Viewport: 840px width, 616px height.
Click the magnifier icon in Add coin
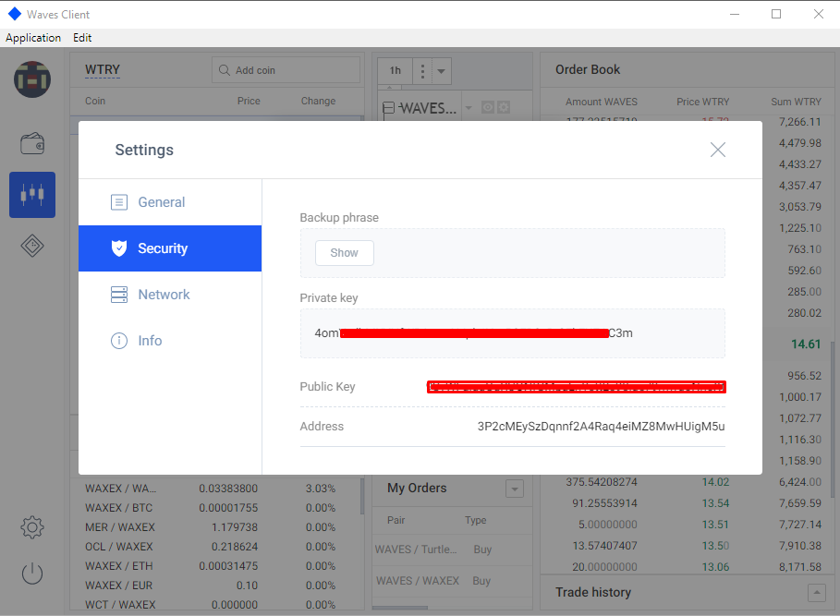[225, 70]
